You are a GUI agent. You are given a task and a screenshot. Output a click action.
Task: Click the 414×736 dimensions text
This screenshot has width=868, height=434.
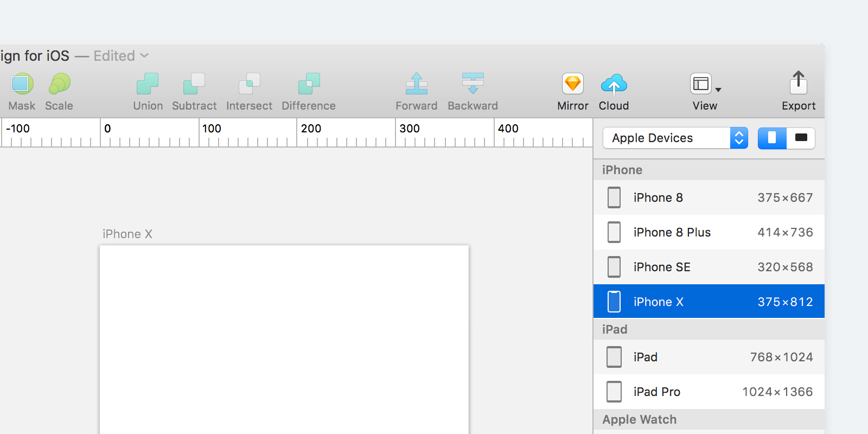[x=785, y=232]
